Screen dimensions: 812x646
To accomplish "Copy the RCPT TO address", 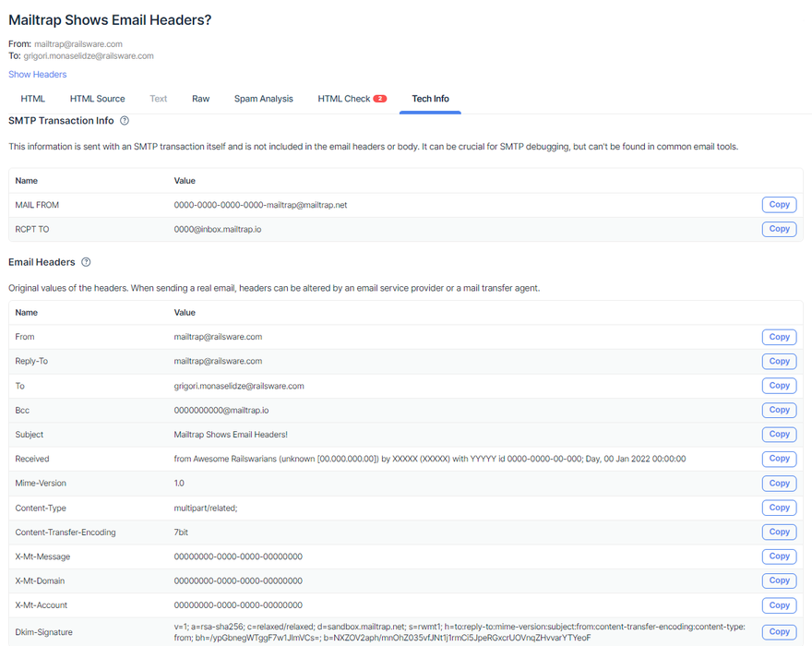I will (779, 229).
